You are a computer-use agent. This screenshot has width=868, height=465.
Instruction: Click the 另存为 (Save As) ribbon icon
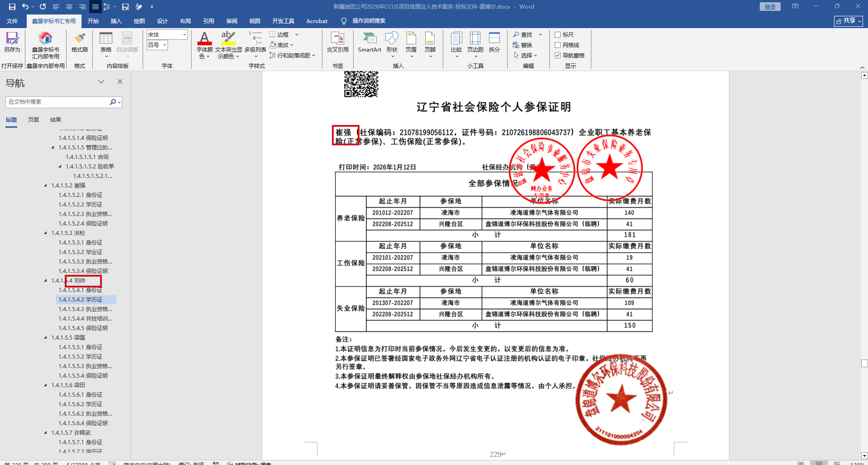tap(12, 43)
